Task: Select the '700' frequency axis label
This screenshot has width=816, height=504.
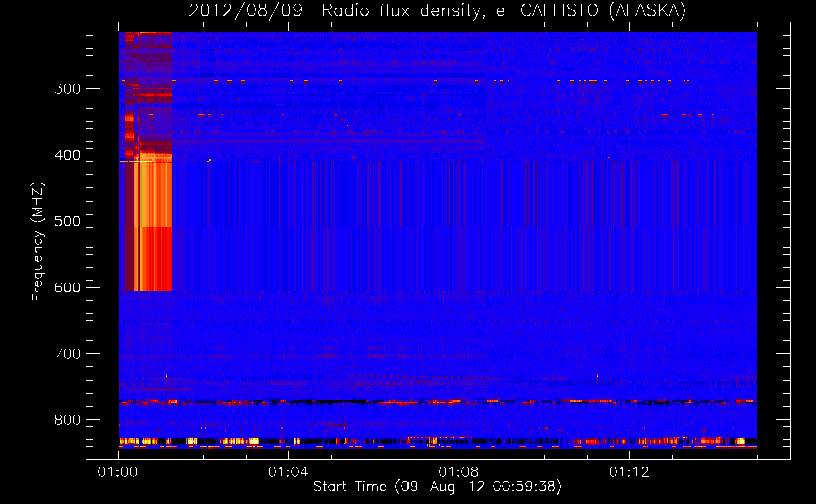Action: [x=68, y=354]
